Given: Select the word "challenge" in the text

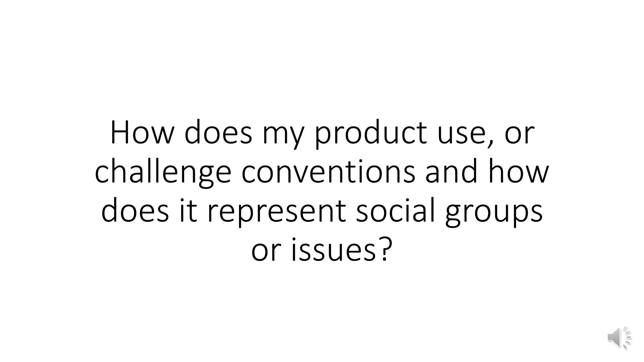Looking at the screenshot, I should click(163, 173).
